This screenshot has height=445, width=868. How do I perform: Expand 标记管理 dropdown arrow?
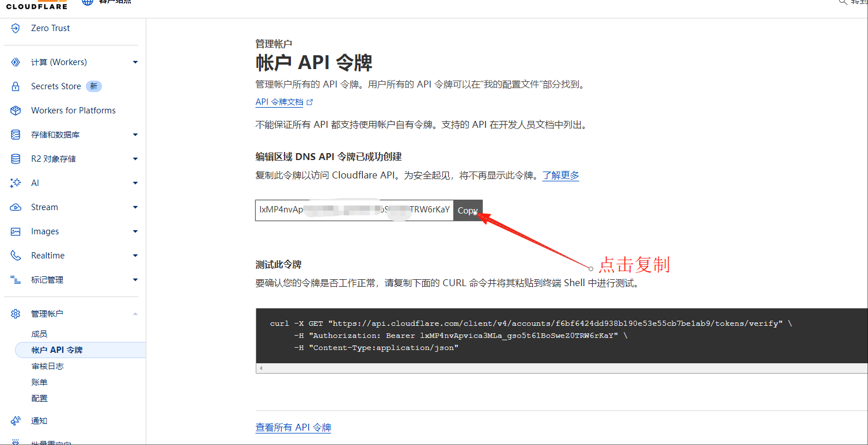135,280
